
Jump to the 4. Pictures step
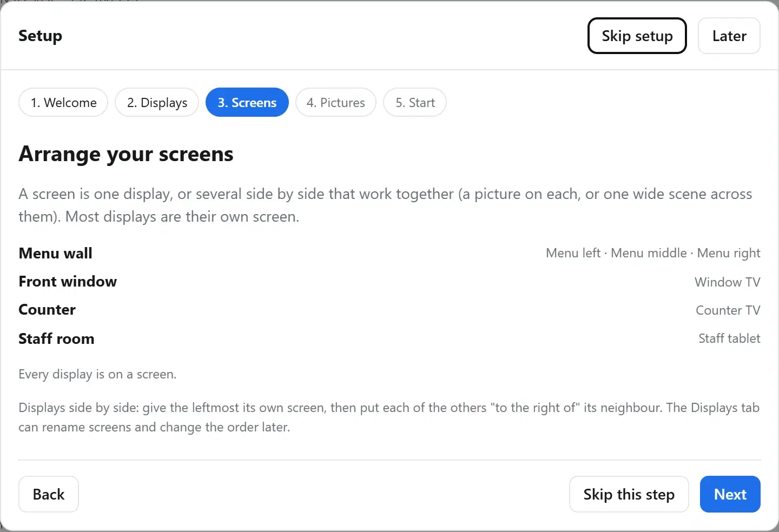tap(335, 102)
